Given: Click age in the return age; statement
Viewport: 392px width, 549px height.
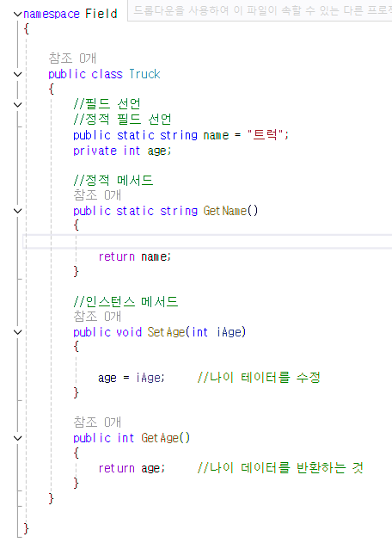Looking at the screenshot, I should pyautogui.click(x=150, y=469).
